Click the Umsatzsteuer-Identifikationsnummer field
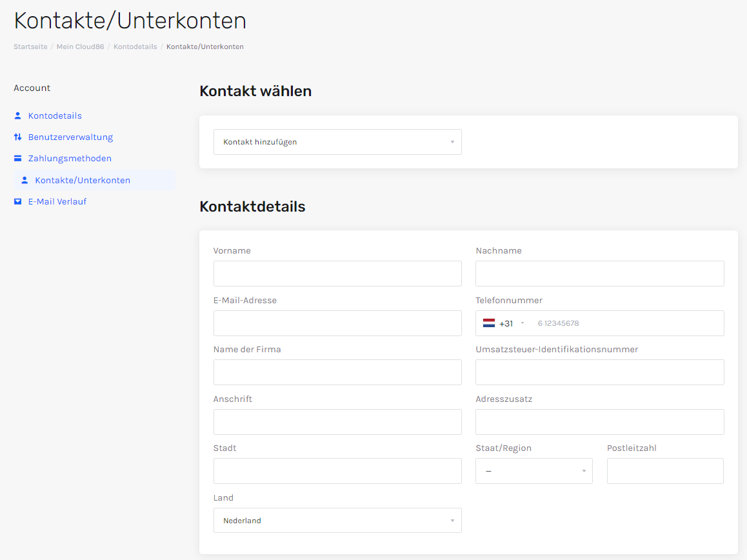This screenshot has width=747, height=560. pos(599,372)
